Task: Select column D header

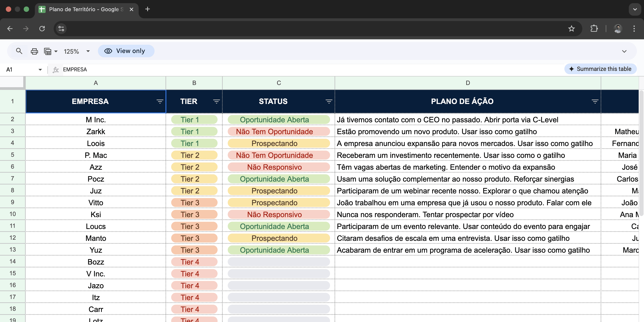Action: point(468,83)
